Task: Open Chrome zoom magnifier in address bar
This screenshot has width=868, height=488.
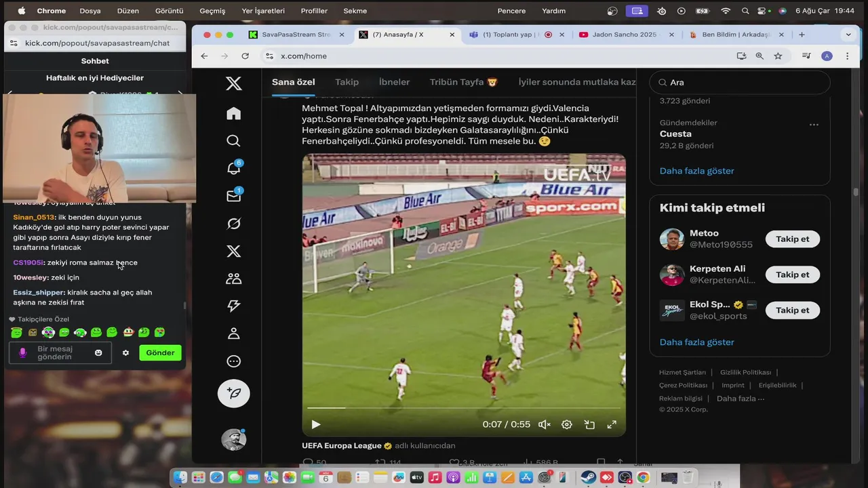Action: [759, 56]
